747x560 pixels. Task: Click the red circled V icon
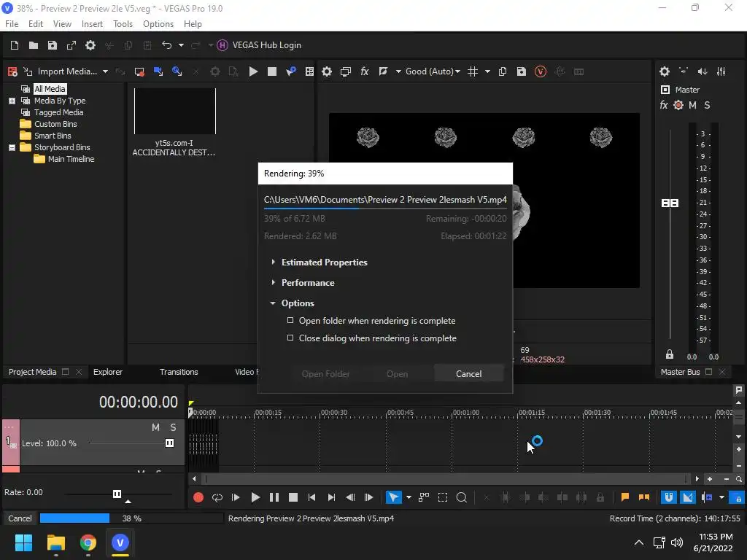click(541, 71)
